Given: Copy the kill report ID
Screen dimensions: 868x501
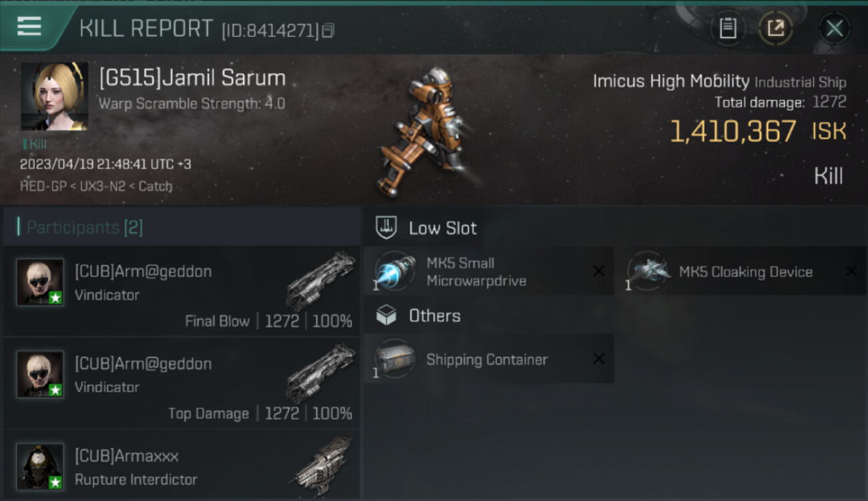Looking at the screenshot, I should (328, 31).
